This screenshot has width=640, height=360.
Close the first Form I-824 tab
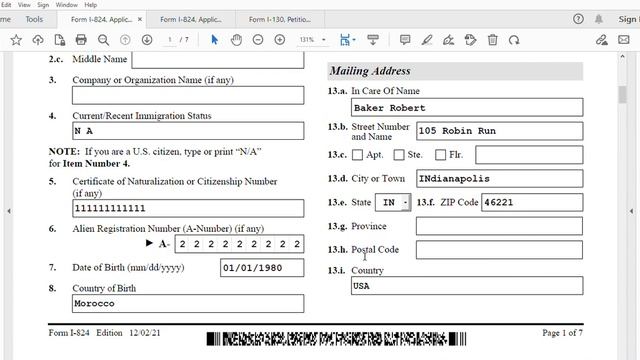point(140,19)
